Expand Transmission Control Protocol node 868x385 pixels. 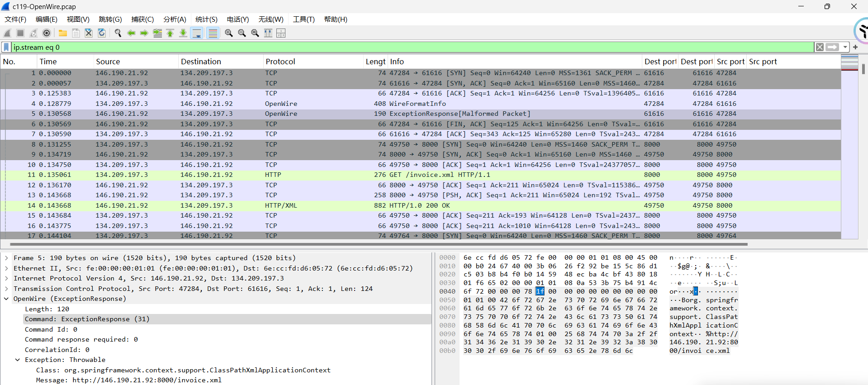7,289
